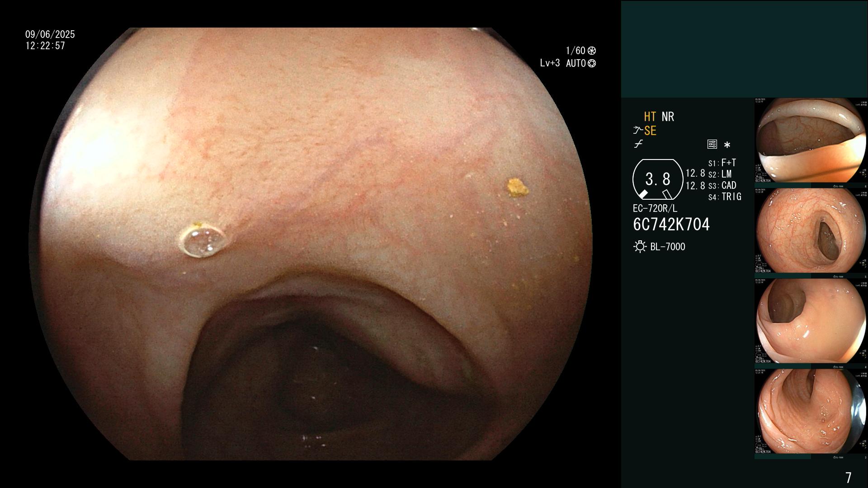Select the NR indicator

pos(668,117)
